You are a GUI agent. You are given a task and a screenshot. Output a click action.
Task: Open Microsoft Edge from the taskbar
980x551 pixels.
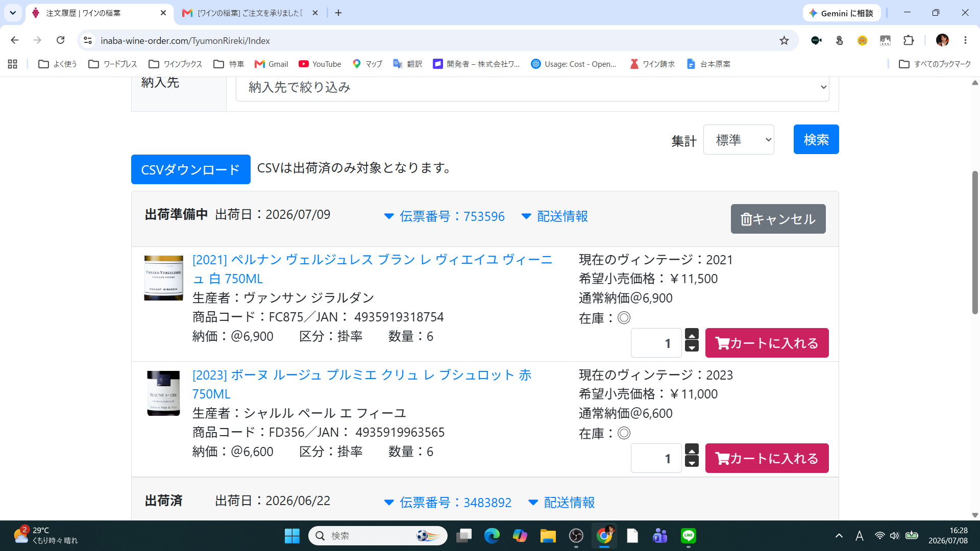(492, 536)
